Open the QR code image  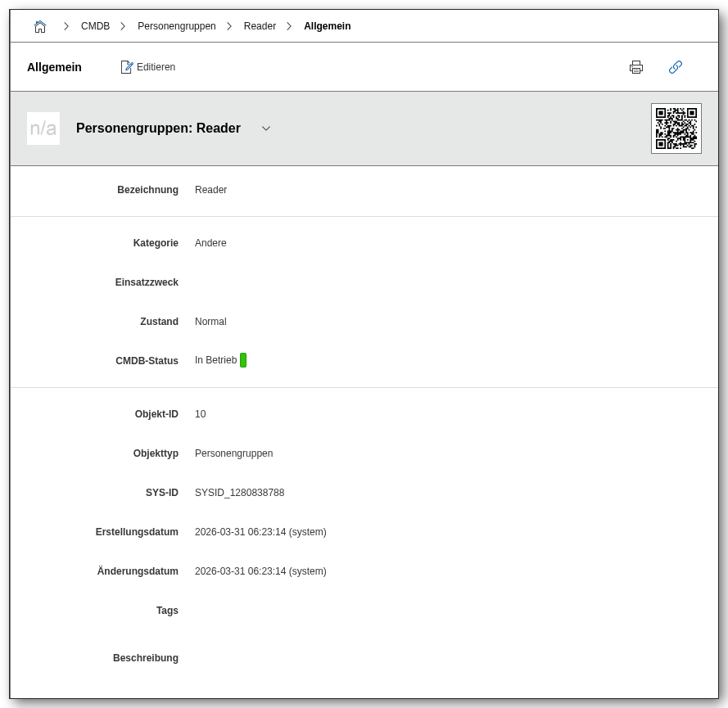676,129
